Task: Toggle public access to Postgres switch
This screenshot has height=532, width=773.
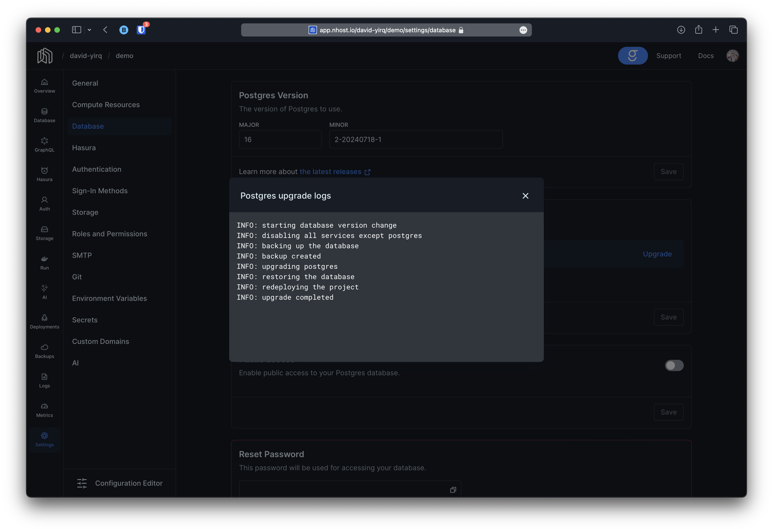Action: point(674,365)
